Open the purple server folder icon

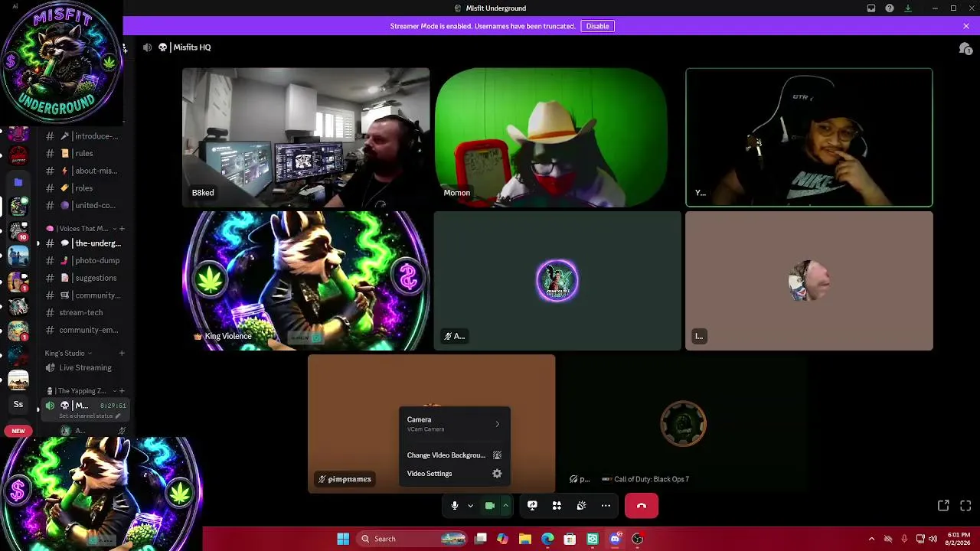[18, 182]
